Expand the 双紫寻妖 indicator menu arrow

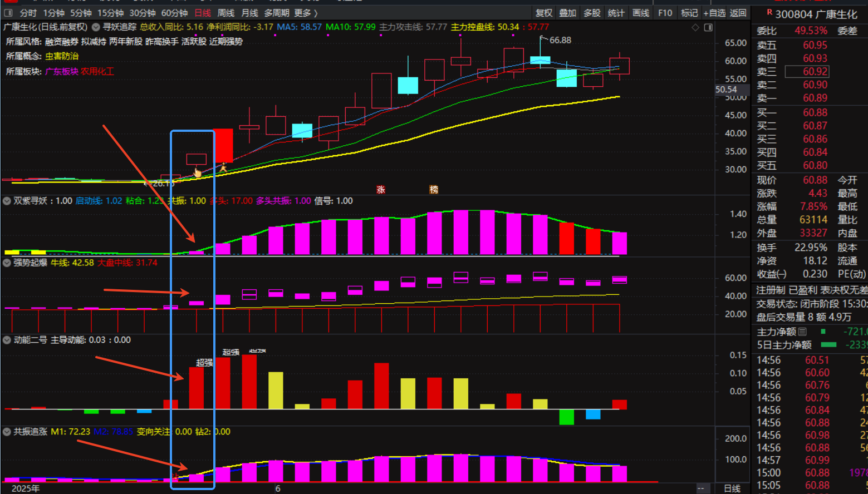(7, 201)
